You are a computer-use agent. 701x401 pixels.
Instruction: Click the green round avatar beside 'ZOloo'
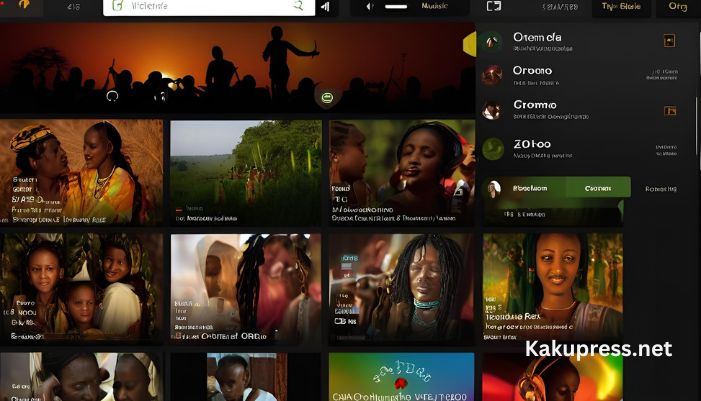pyautogui.click(x=493, y=148)
